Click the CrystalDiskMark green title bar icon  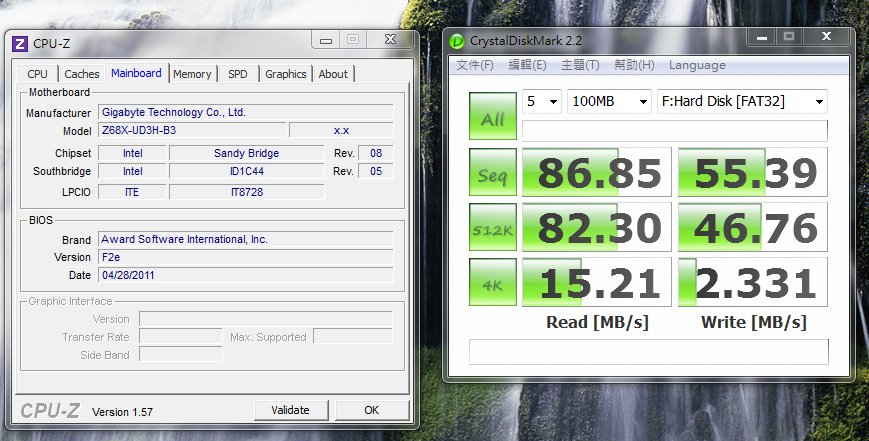tap(457, 41)
